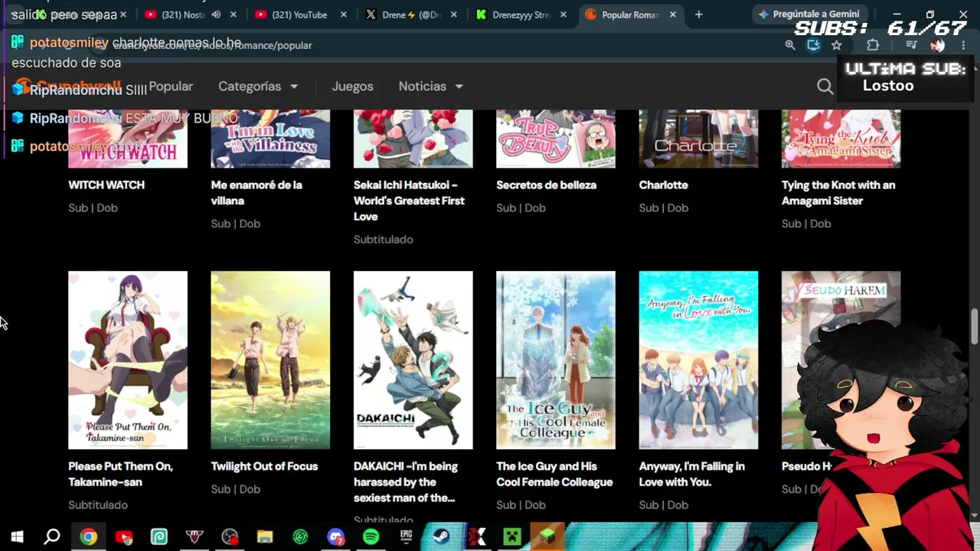This screenshot has height=551, width=980.
Task: Open the media controls icon in Chrome toolbar
Action: pyautogui.click(x=911, y=45)
